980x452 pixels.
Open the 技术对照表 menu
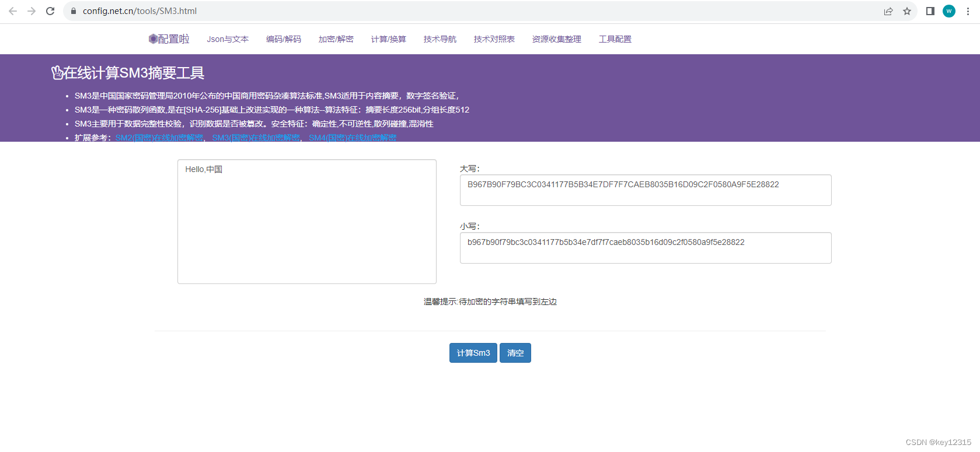pyautogui.click(x=494, y=39)
